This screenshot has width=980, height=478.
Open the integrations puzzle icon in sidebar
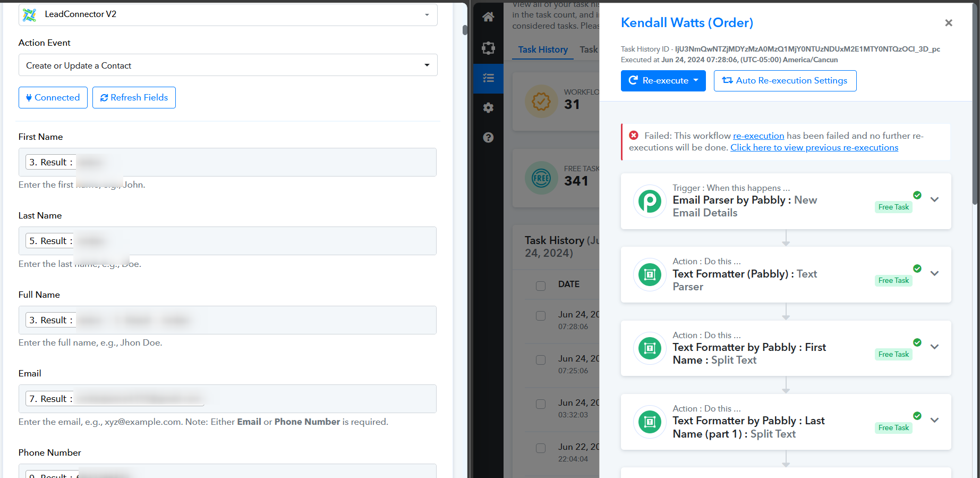[x=488, y=48]
